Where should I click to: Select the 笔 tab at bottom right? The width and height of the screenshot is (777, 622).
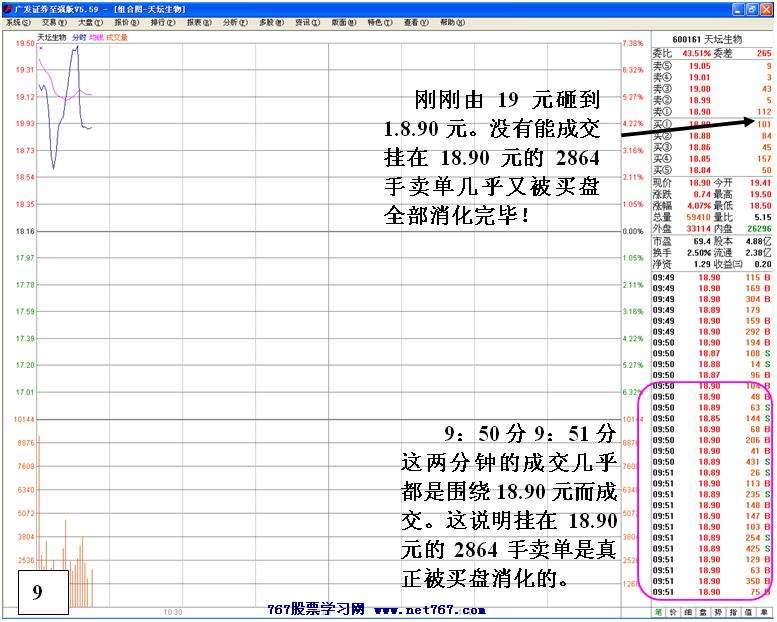click(x=659, y=610)
